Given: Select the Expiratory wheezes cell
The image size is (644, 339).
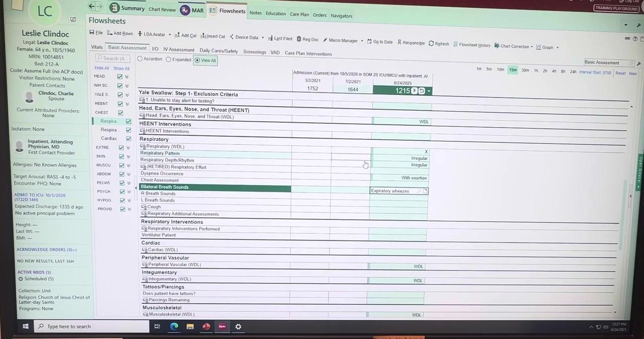Looking at the screenshot, I should tap(399, 191).
